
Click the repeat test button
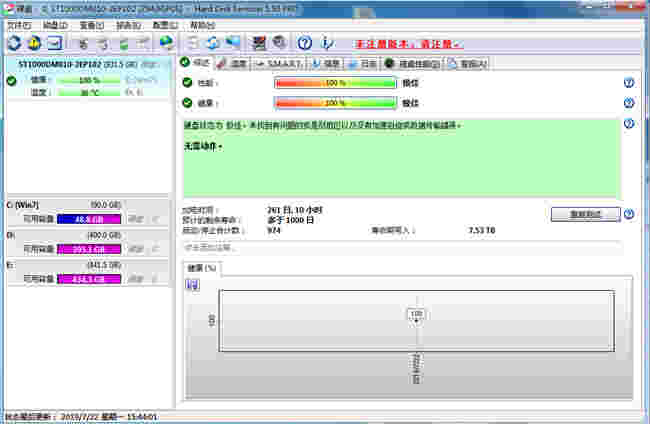coord(586,214)
